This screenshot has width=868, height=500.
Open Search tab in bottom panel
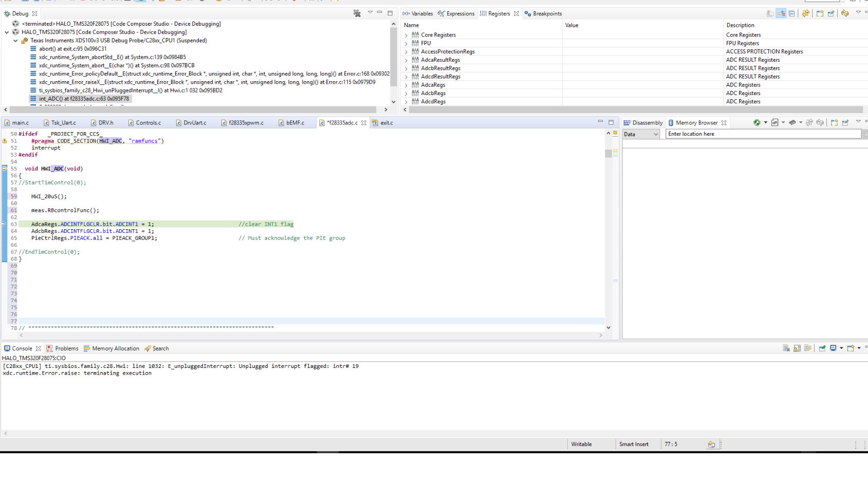point(157,348)
